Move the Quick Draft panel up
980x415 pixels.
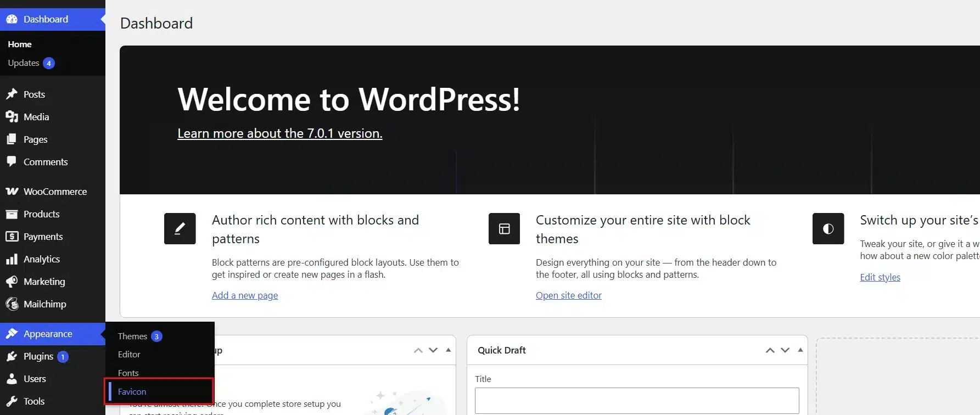pyautogui.click(x=770, y=350)
